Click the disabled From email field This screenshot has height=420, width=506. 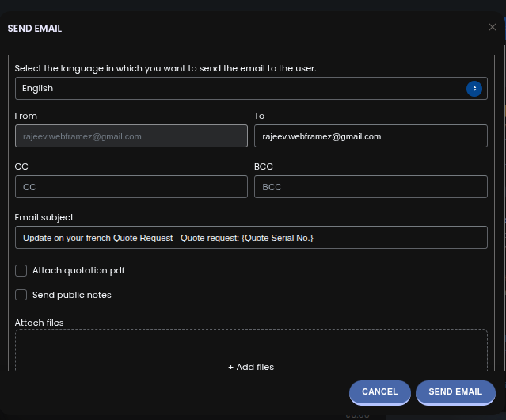131,136
